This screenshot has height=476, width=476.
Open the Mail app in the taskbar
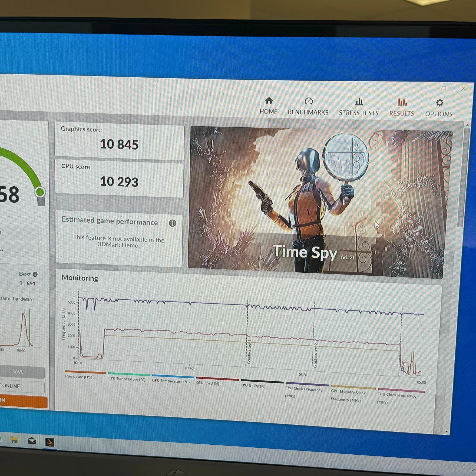pyautogui.click(x=32, y=441)
